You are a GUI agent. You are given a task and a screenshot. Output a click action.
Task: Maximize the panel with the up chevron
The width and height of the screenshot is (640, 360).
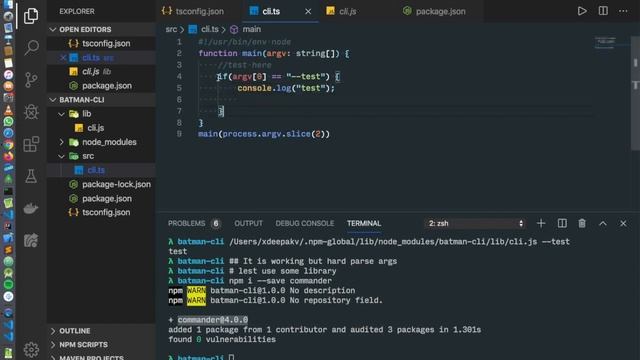(603, 223)
